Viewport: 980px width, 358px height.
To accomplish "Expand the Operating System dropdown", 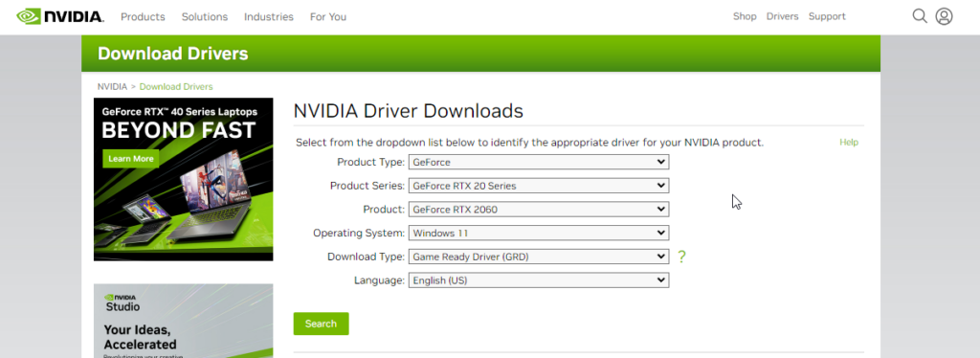I will pos(539,233).
